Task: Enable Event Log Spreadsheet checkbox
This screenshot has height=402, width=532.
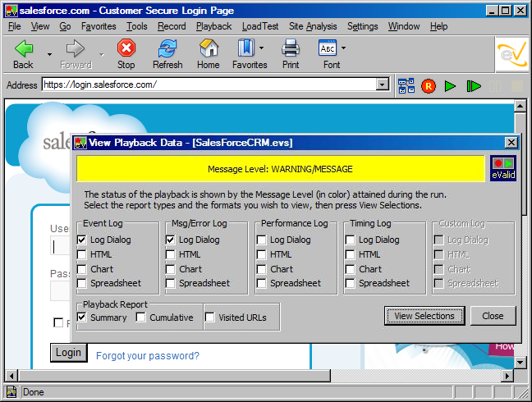Action: click(x=82, y=283)
